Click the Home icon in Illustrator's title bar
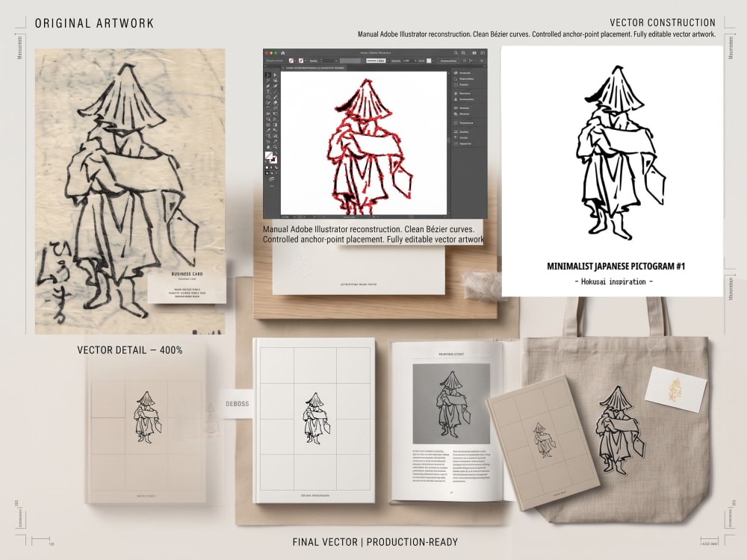The height and width of the screenshot is (560, 747). tap(283, 53)
